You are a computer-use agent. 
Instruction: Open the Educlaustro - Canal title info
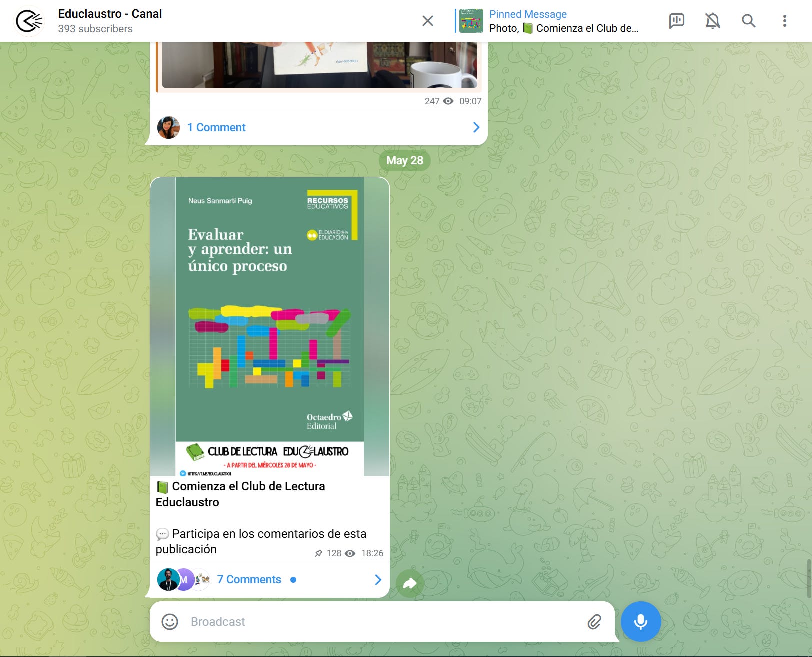pyautogui.click(x=110, y=14)
